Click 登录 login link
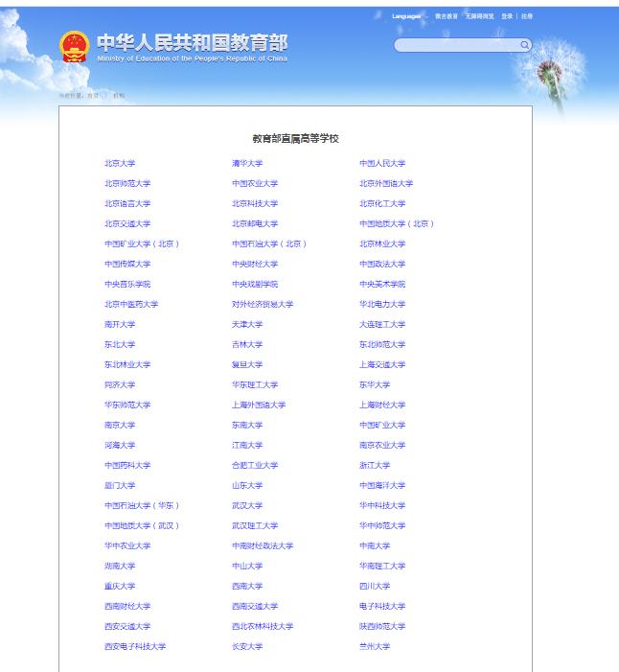This screenshot has height=672, width=619. pyautogui.click(x=507, y=16)
